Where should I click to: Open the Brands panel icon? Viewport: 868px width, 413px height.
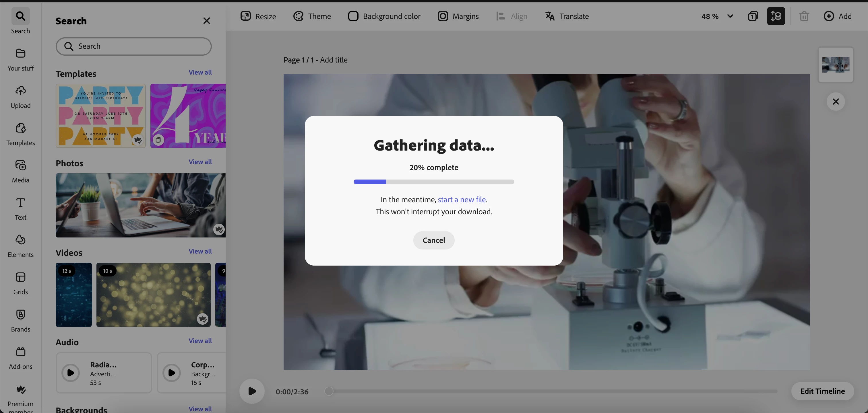click(21, 320)
